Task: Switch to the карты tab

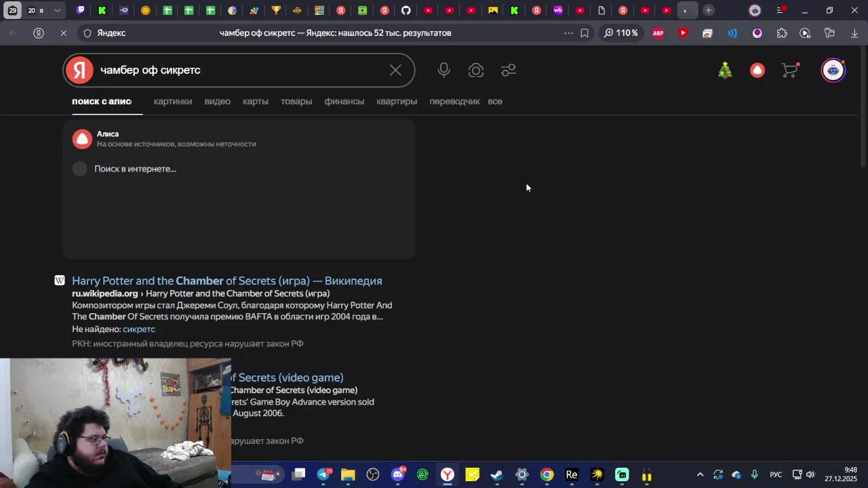Action: tap(256, 101)
